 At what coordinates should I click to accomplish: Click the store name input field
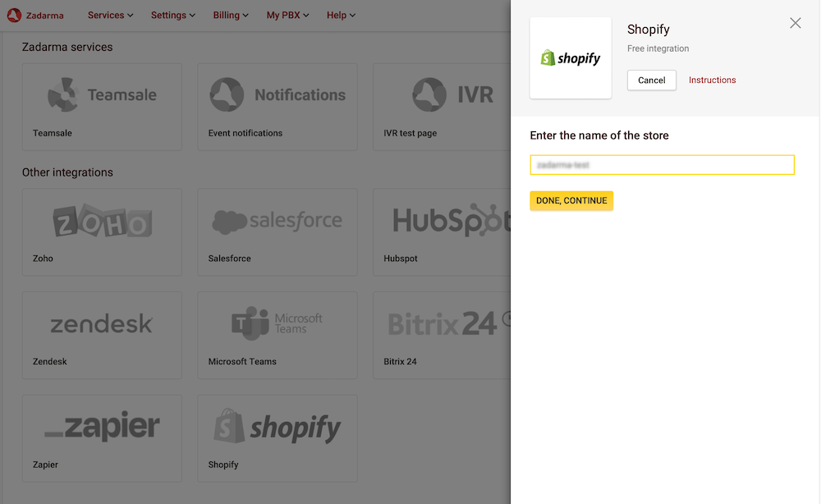pos(662,164)
